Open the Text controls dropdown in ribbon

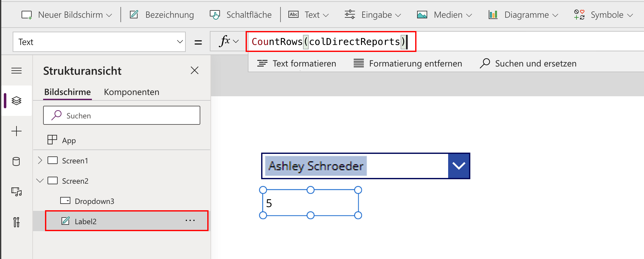tap(309, 15)
